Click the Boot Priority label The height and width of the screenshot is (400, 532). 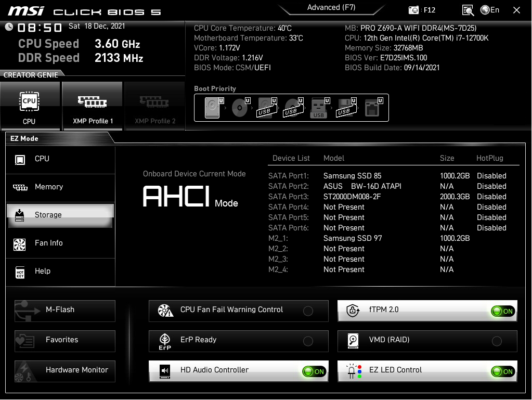[215, 88]
